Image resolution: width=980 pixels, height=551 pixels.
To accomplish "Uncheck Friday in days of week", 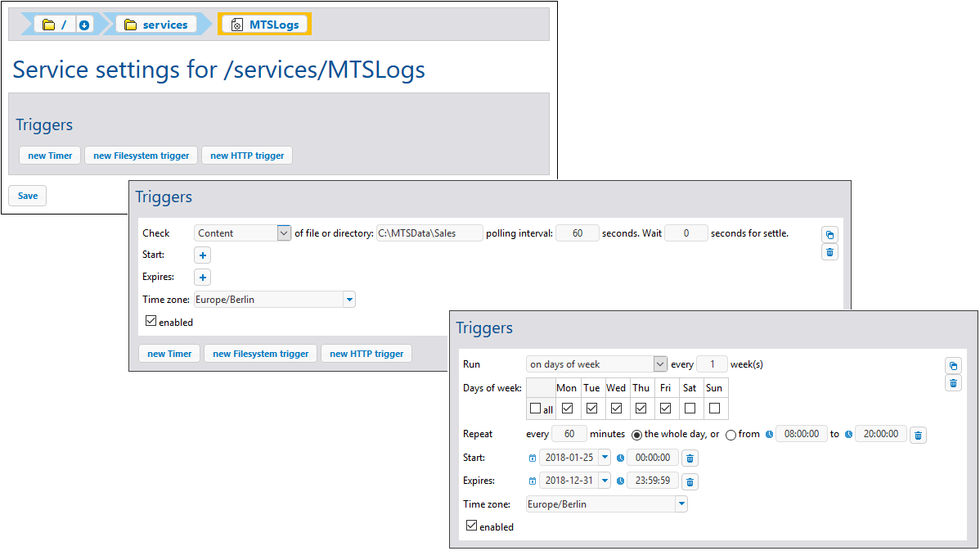I will pos(665,409).
